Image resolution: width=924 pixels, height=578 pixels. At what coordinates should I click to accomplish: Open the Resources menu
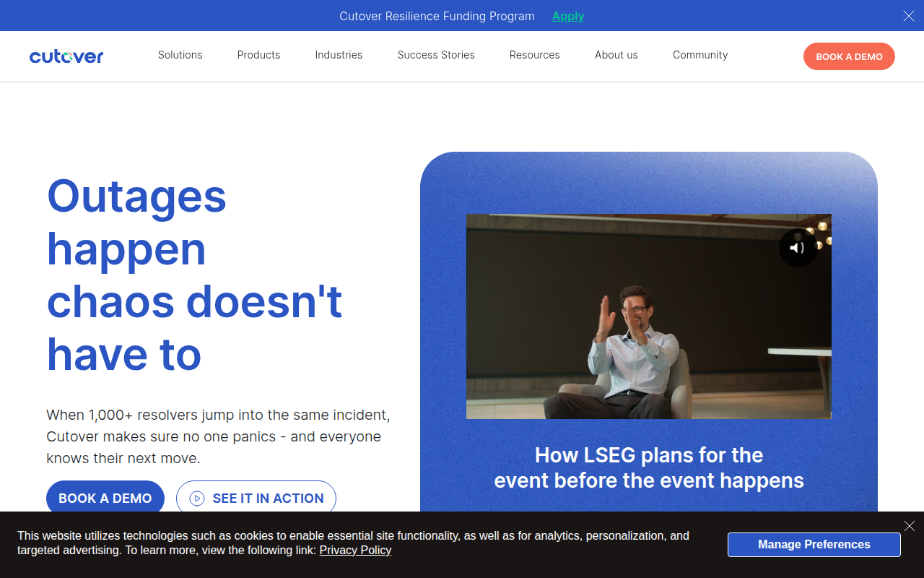(535, 55)
